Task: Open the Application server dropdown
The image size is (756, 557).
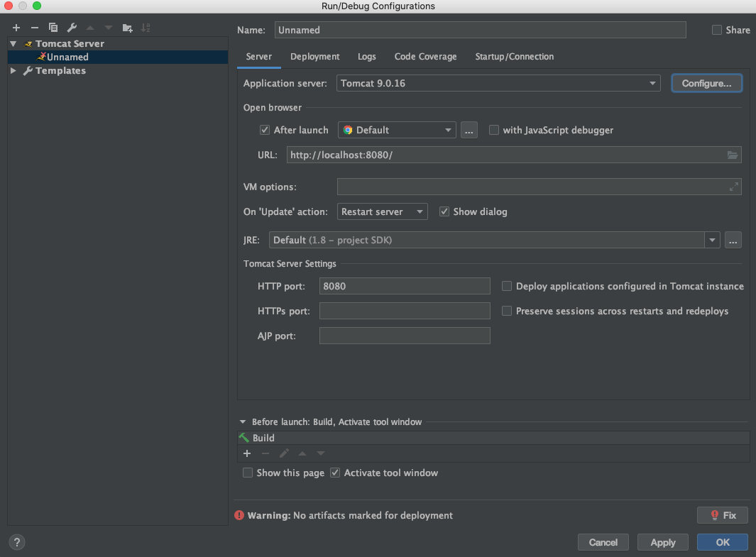Action: click(x=498, y=83)
